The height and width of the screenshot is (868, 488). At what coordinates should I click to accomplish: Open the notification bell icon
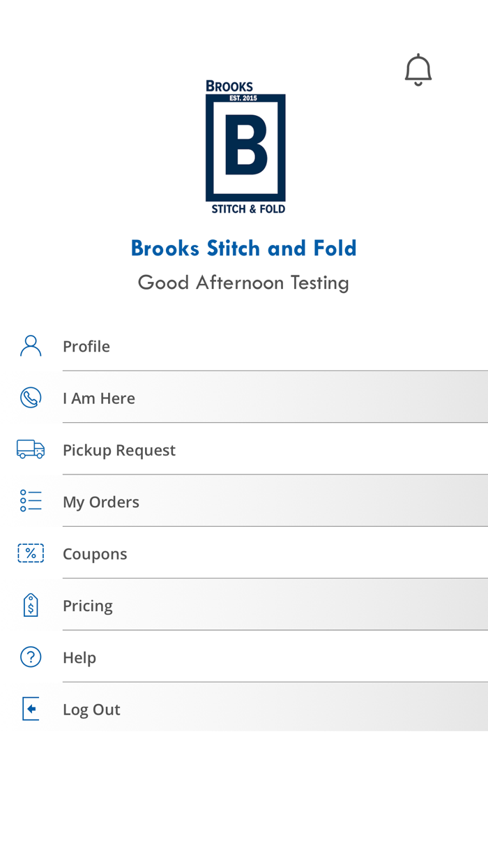tap(418, 69)
